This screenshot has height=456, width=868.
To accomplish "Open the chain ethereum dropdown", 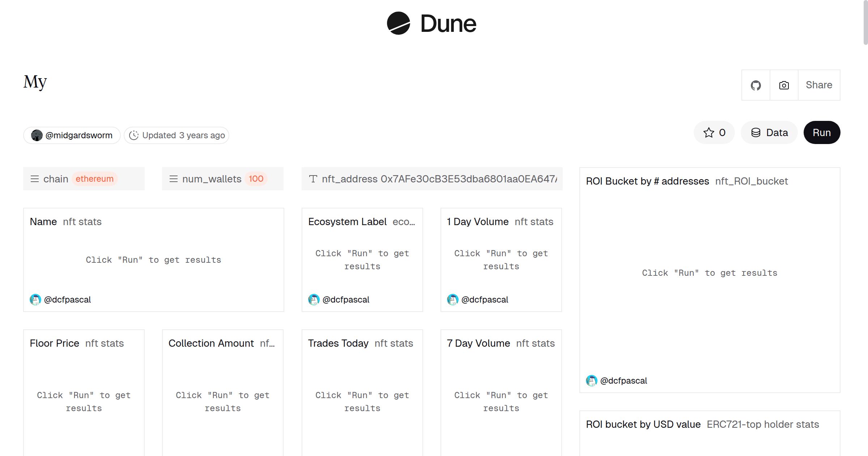I will (84, 179).
